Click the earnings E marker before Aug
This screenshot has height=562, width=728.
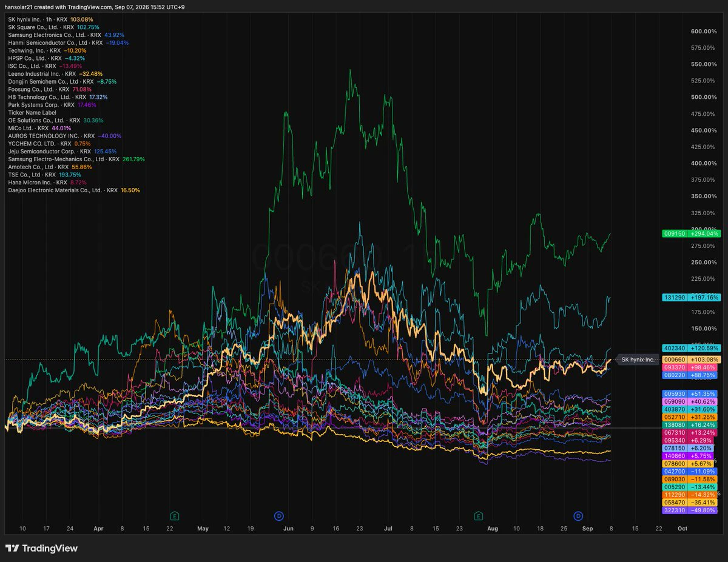pos(479,516)
